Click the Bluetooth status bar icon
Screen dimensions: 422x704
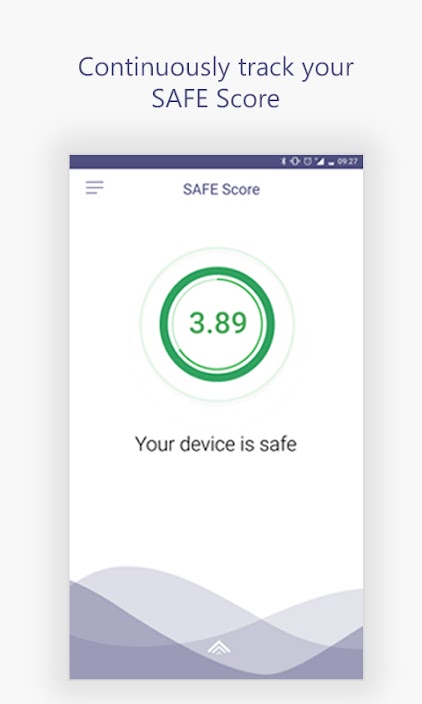tap(283, 161)
